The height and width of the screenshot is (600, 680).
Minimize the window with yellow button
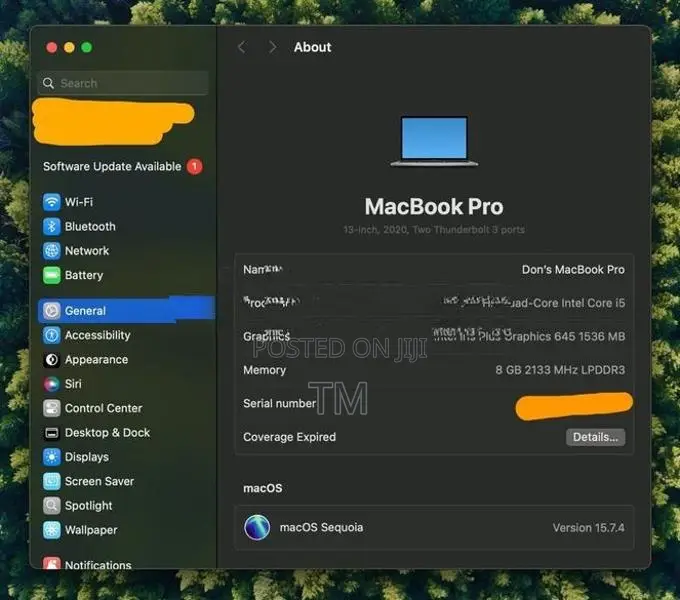tap(69, 47)
